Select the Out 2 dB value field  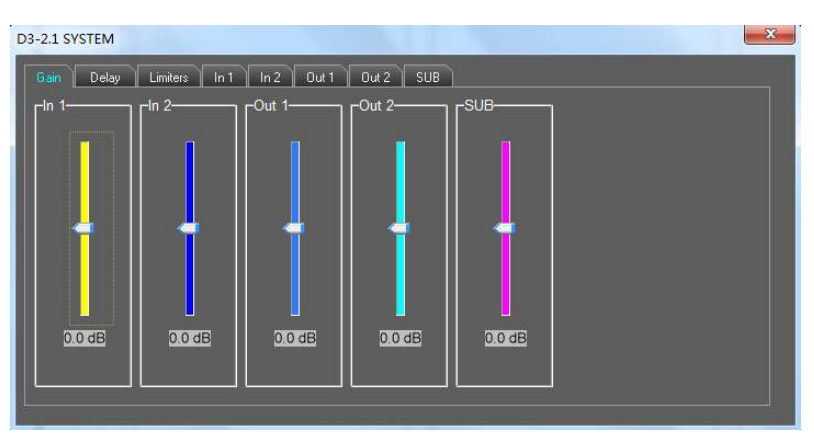[x=400, y=338]
